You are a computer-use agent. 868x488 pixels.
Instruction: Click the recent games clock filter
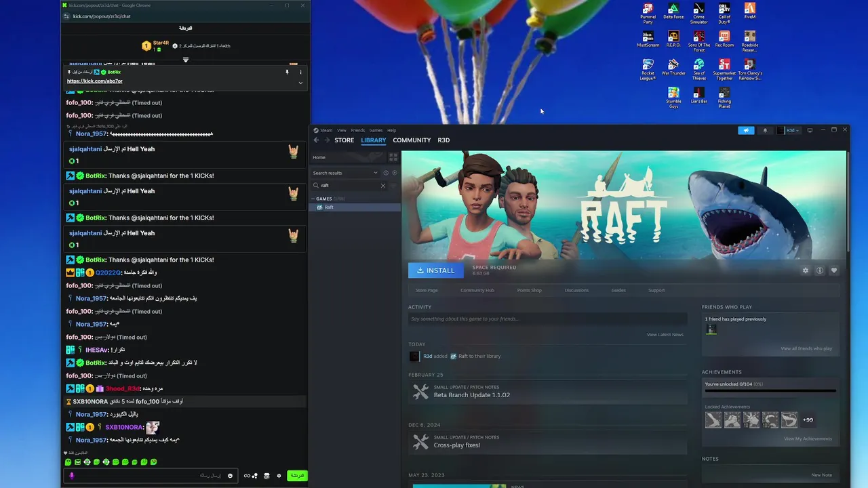[386, 173]
